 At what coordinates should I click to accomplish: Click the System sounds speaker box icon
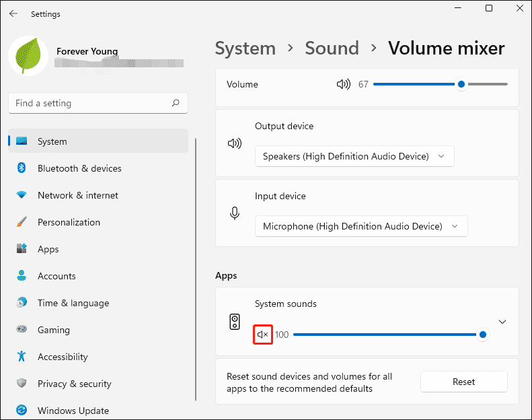tap(235, 322)
